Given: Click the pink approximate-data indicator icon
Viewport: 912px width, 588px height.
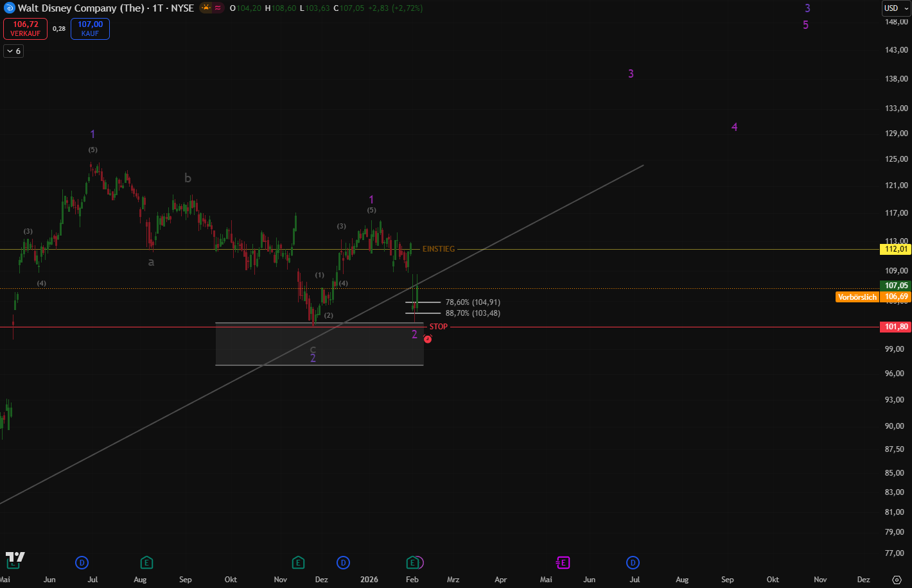Looking at the screenshot, I should [x=218, y=8].
